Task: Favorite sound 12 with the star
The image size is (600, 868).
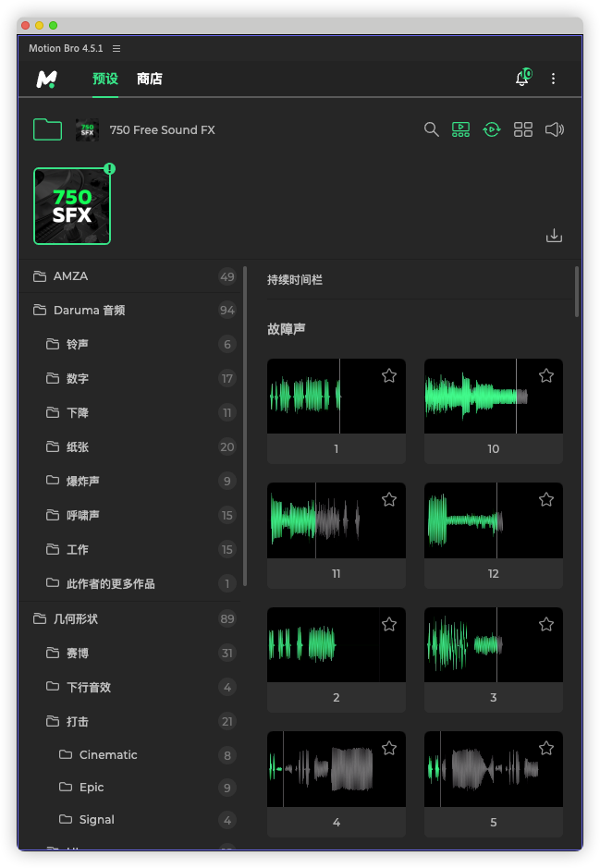Action: pos(546,500)
